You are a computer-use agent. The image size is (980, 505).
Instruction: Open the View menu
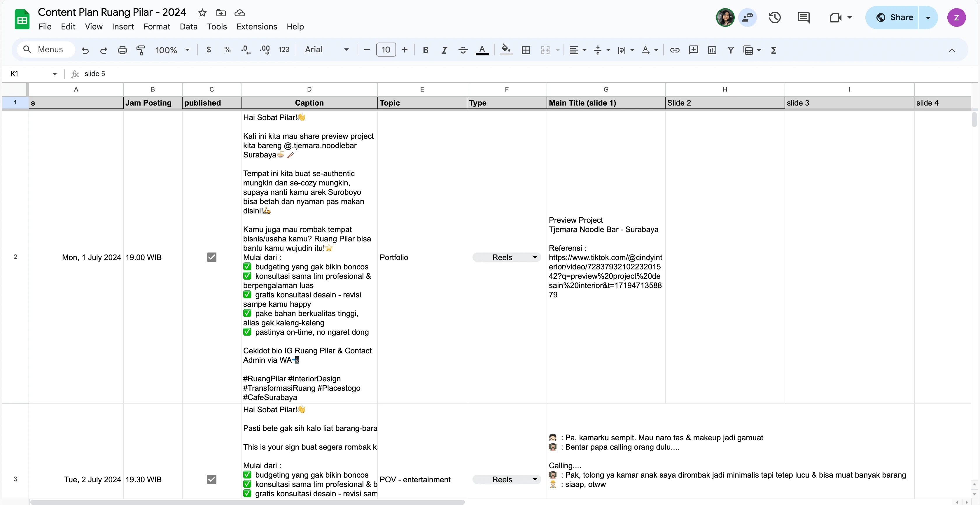pyautogui.click(x=94, y=27)
